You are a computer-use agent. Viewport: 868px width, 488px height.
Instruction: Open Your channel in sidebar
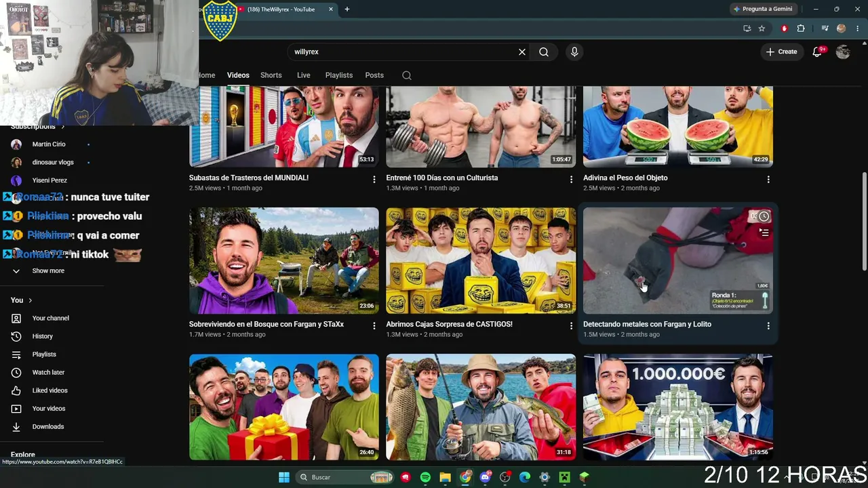tap(51, 318)
